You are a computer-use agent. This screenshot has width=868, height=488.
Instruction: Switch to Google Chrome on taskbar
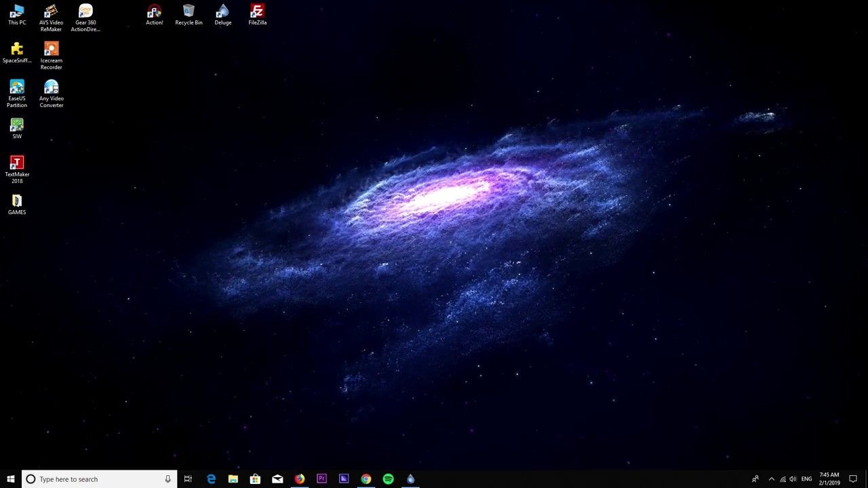point(366,479)
